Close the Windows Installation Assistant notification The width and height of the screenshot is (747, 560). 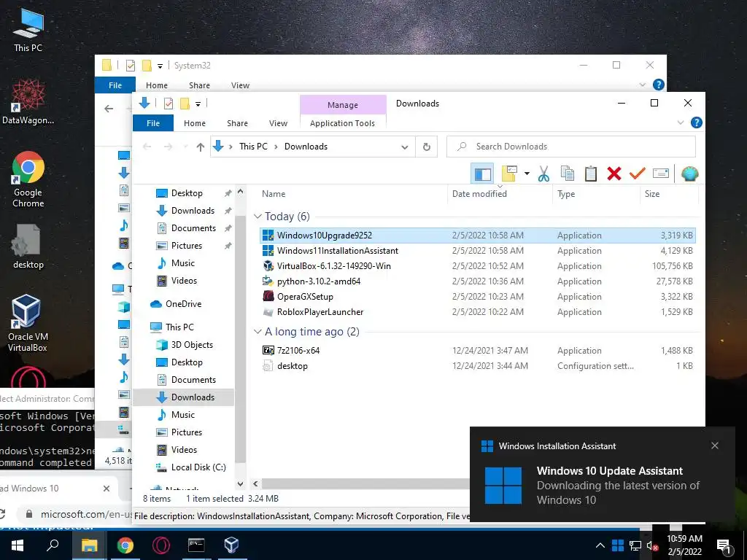click(x=715, y=446)
